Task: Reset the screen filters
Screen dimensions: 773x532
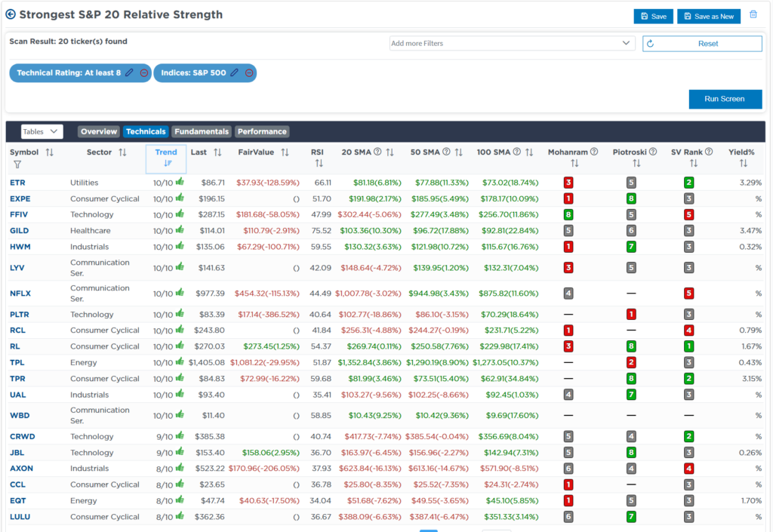Action: tap(702, 44)
